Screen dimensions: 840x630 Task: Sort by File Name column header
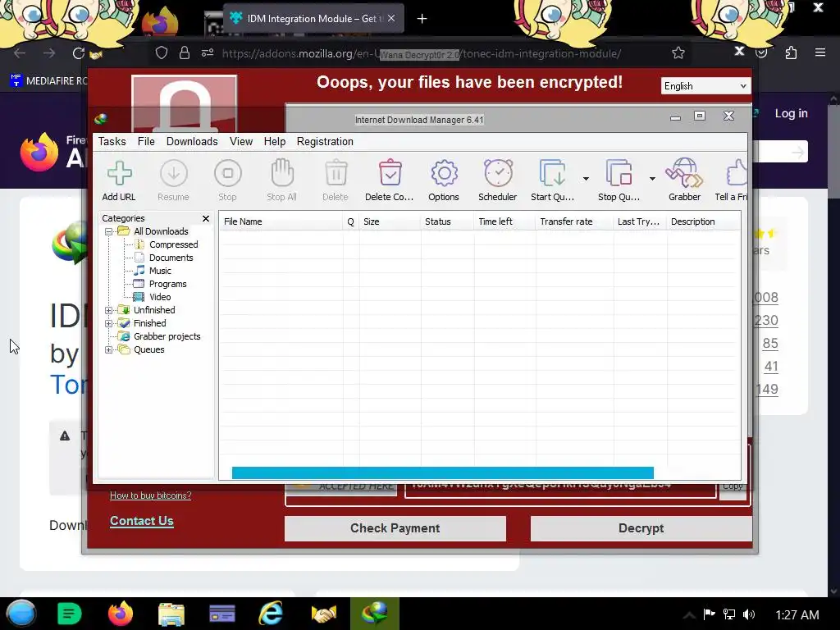click(x=281, y=221)
